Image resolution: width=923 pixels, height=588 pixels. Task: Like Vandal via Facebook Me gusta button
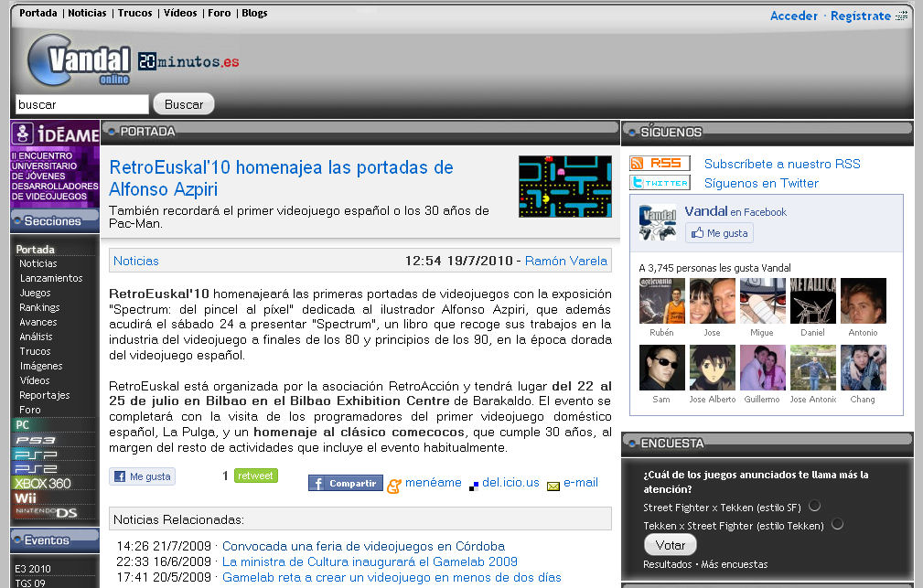(719, 233)
